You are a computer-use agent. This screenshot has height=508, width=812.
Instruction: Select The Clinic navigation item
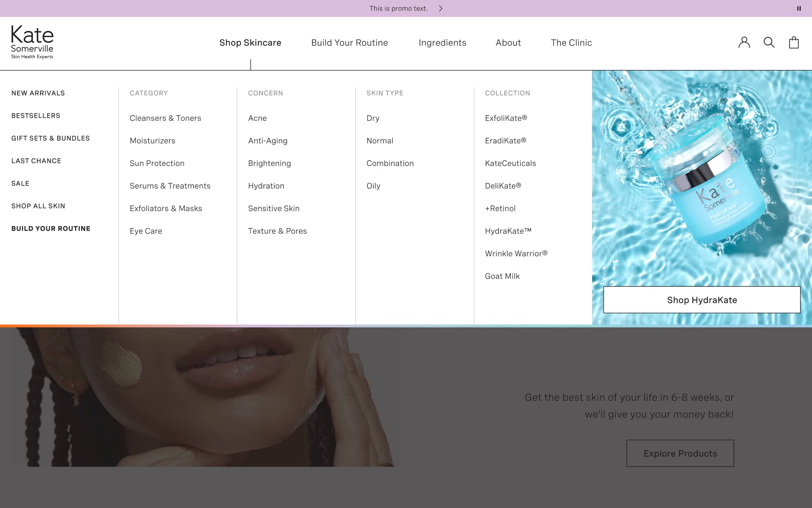coord(571,43)
